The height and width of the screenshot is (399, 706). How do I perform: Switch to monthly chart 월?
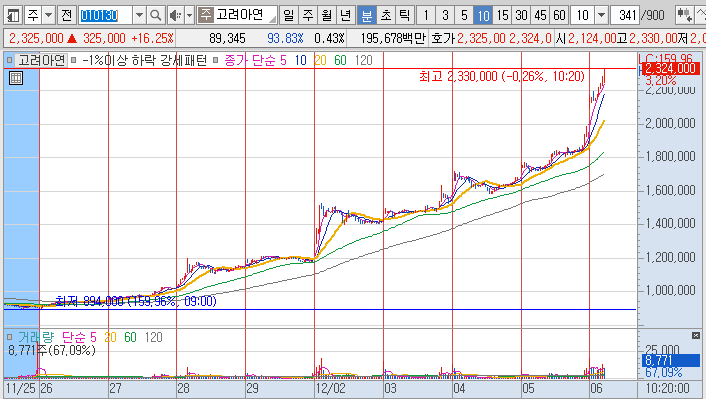[x=326, y=16]
